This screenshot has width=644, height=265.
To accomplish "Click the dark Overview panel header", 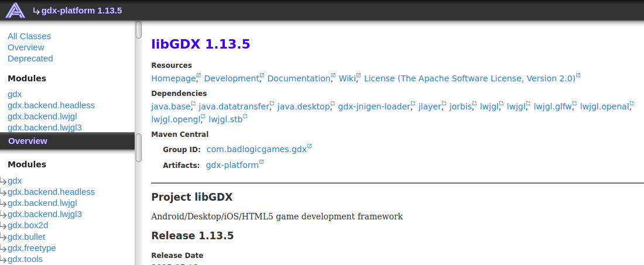I will tap(67, 141).
